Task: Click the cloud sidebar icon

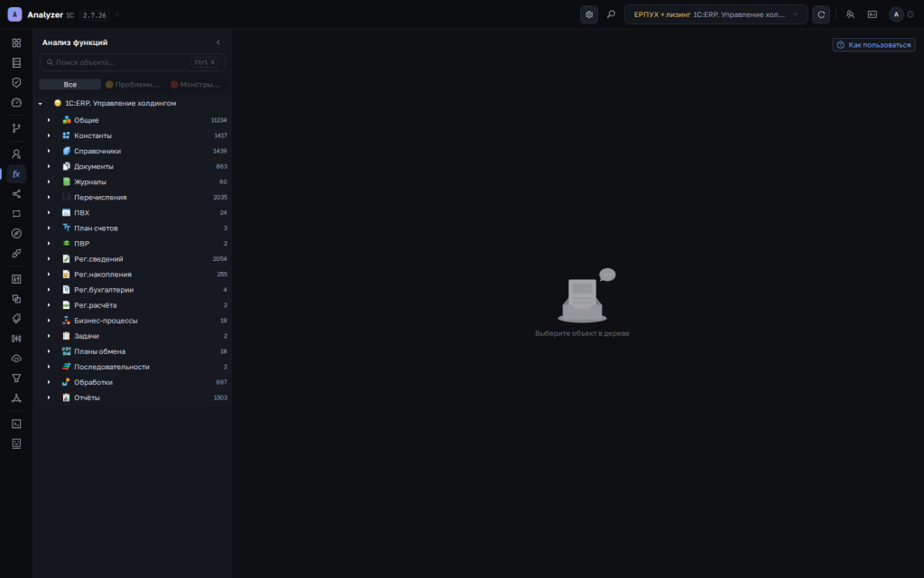Action: pyautogui.click(x=16, y=359)
